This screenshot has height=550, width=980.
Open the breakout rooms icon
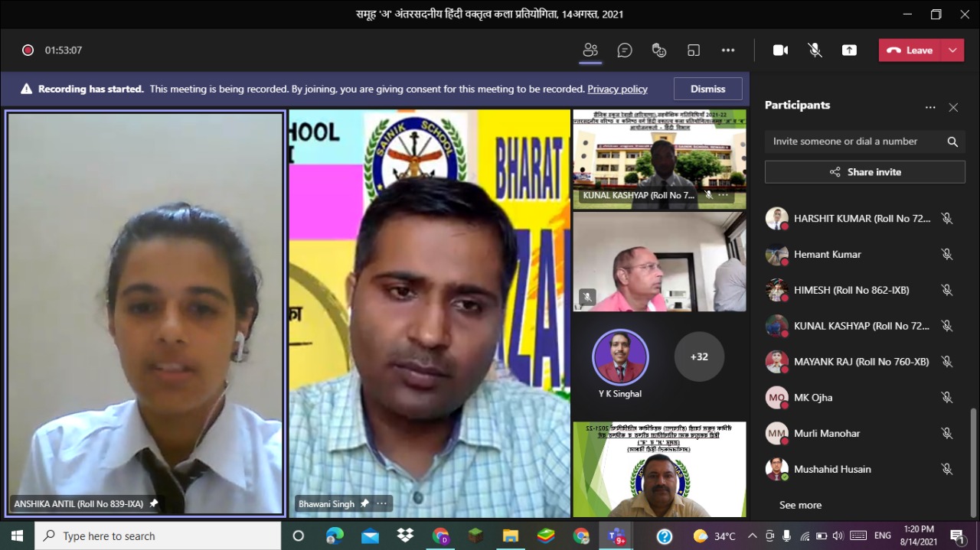click(x=694, y=50)
